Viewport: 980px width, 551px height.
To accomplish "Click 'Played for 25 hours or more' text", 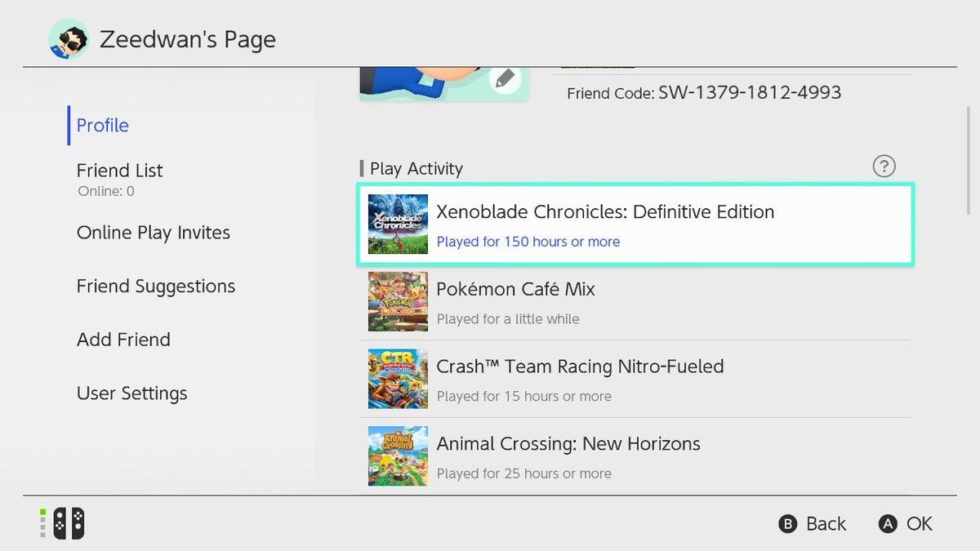I will [523, 473].
